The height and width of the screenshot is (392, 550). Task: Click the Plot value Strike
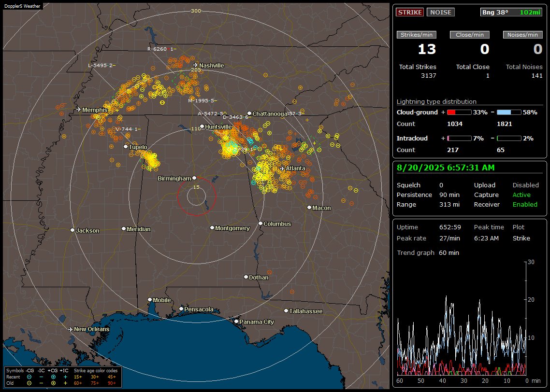[521, 238]
